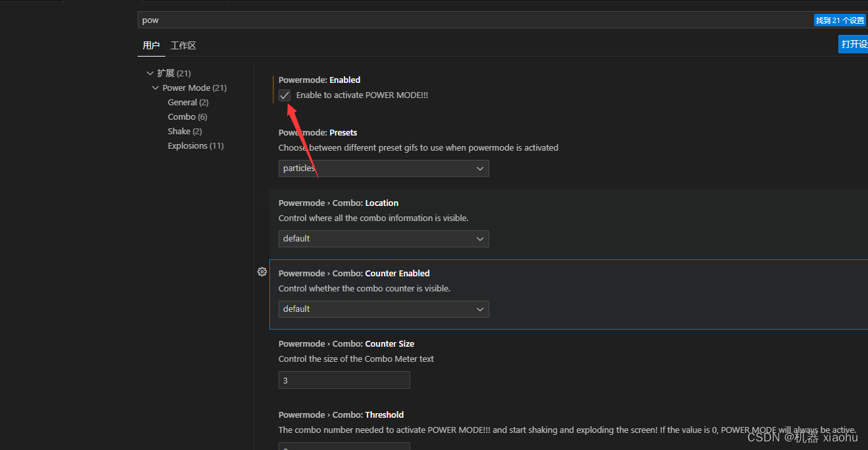Click the Combo Counter Size input field
This screenshot has width=868, height=450.
coord(344,380)
